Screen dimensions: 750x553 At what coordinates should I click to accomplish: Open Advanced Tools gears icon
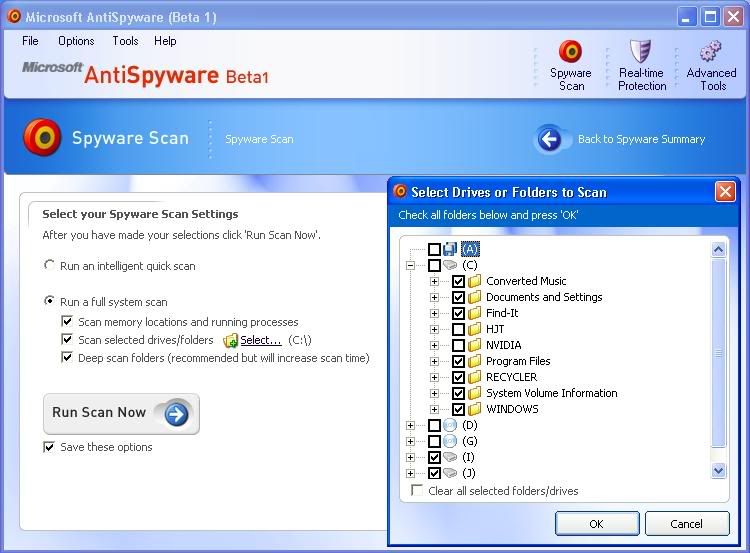click(710, 51)
